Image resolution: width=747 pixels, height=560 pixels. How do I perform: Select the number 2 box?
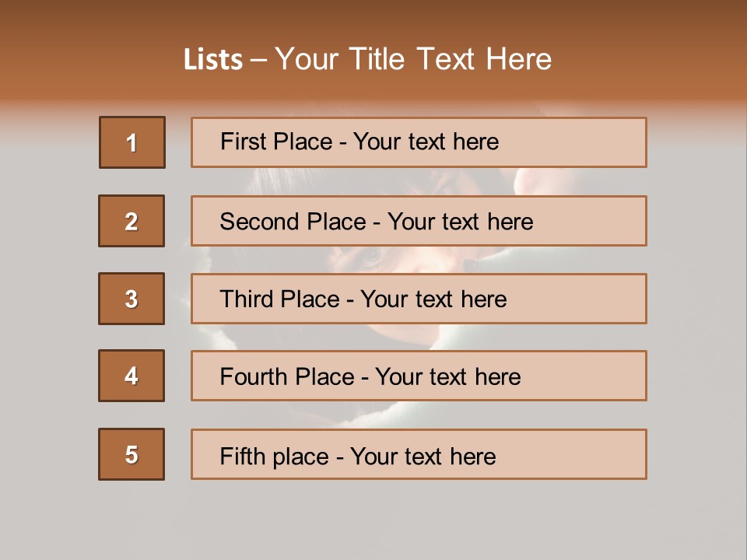(x=132, y=221)
